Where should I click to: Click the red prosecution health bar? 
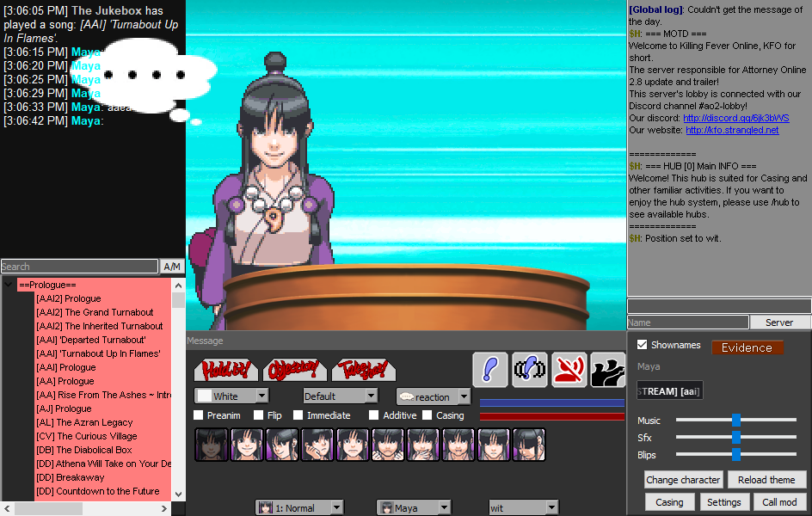point(552,416)
